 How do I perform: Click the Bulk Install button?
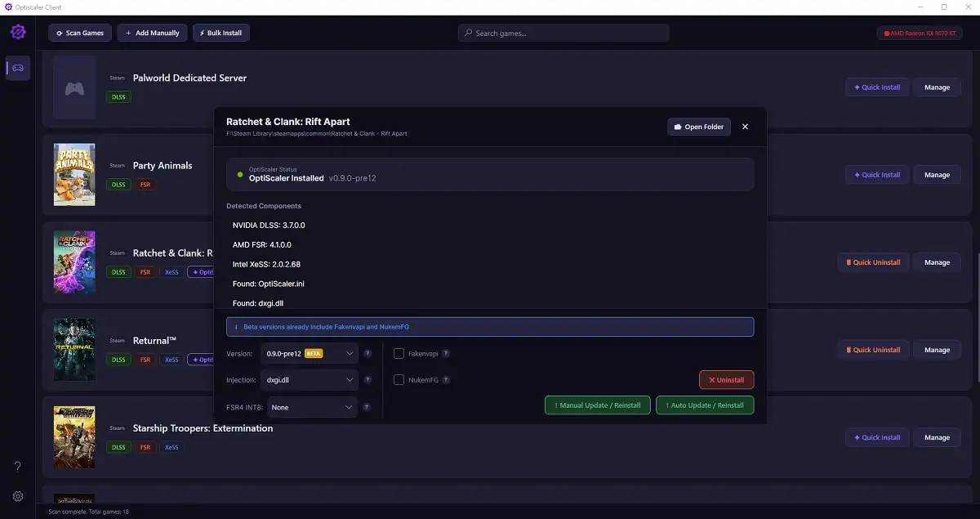[221, 33]
